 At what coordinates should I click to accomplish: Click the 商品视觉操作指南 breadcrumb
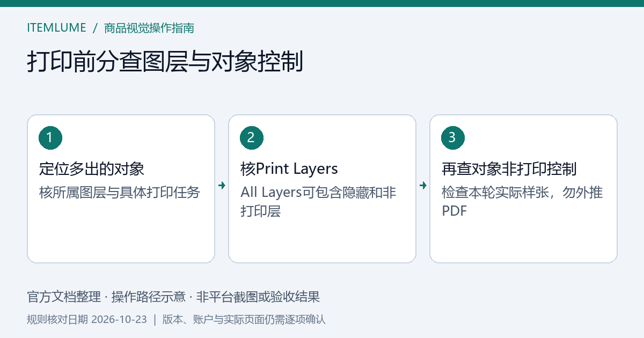pyautogui.click(x=149, y=28)
